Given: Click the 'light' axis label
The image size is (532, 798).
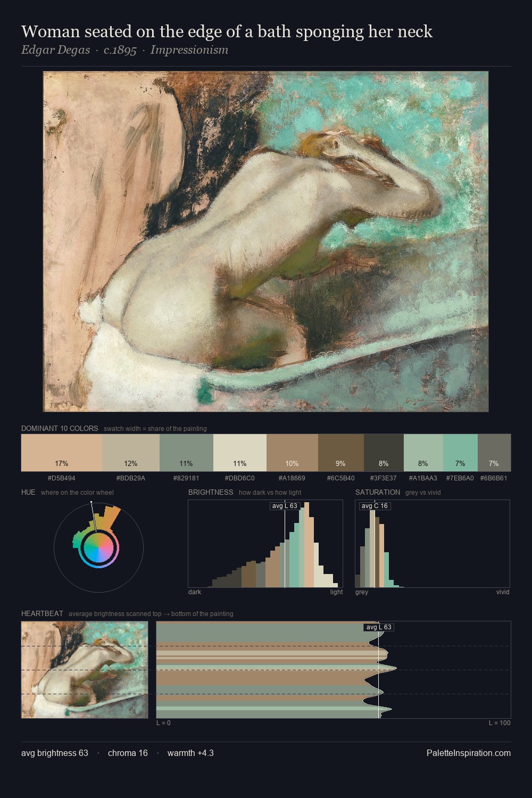Looking at the screenshot, I should coord(337,592).
